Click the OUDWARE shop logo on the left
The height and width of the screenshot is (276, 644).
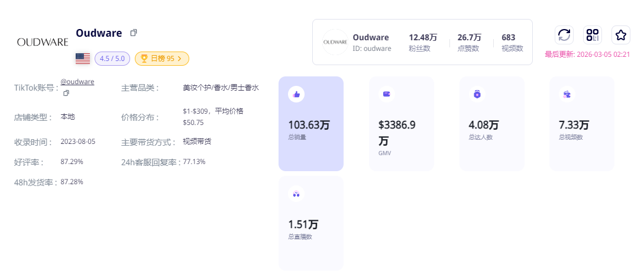pyautogui.click(x=43, y=42)
